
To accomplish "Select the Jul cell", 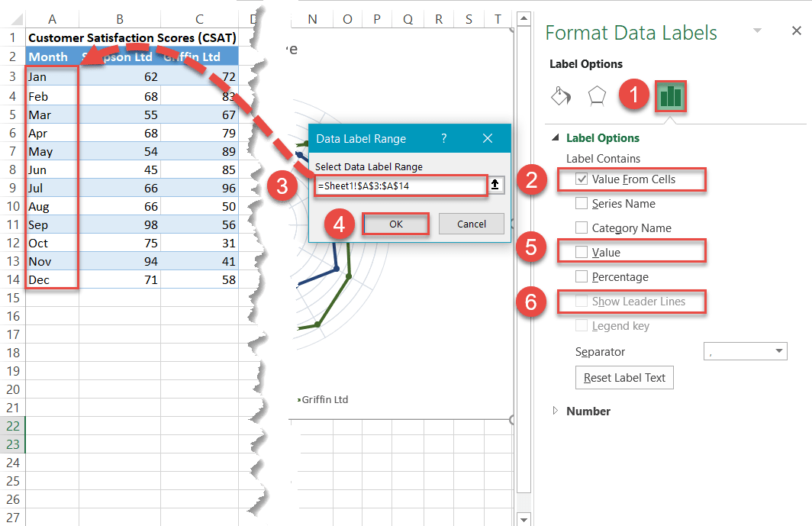I will pyautogui.click(x=53, y=188).
